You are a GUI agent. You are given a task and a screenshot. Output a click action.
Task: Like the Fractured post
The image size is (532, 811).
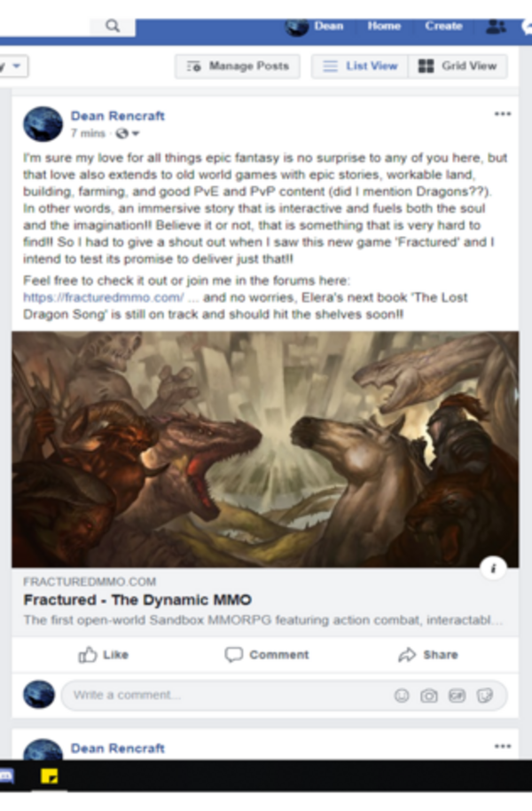(x=104, y=655)
